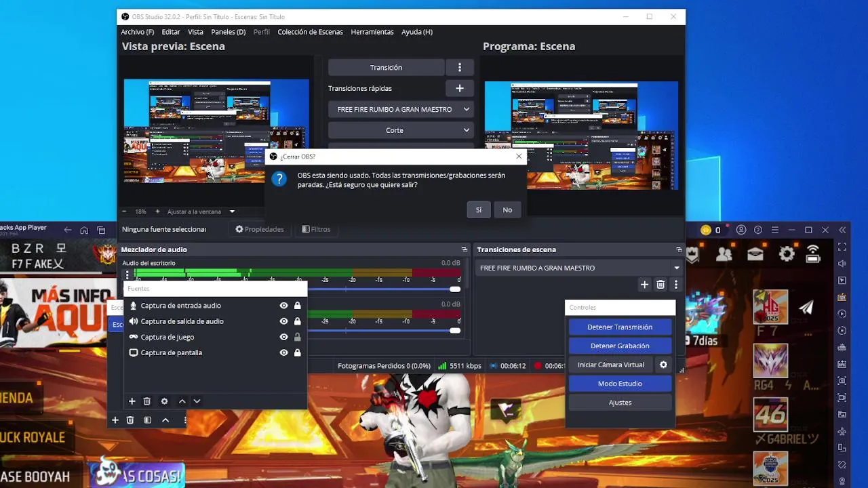Cancel closing OBS with No
The width and height of the screenshot is (868, 488).
507,210
